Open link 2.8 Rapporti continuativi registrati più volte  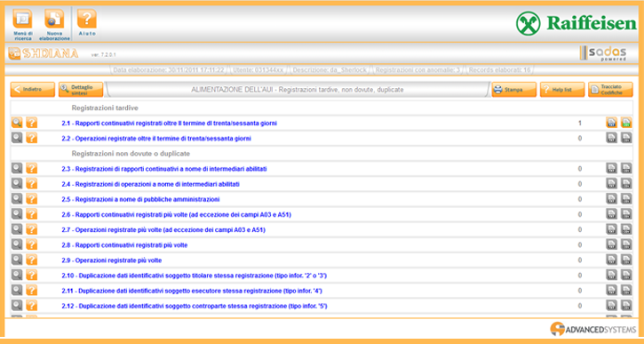coord(125,245)
